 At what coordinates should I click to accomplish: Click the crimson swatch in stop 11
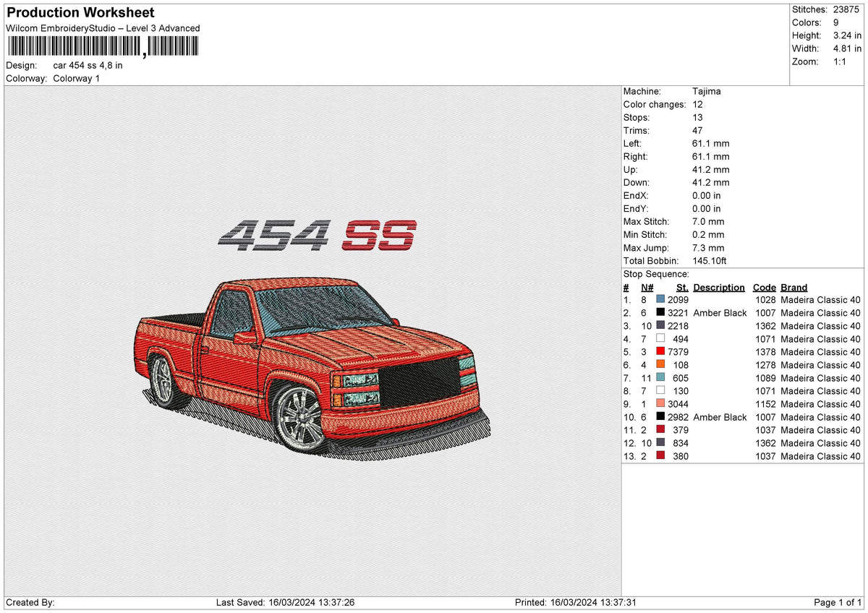660,429
